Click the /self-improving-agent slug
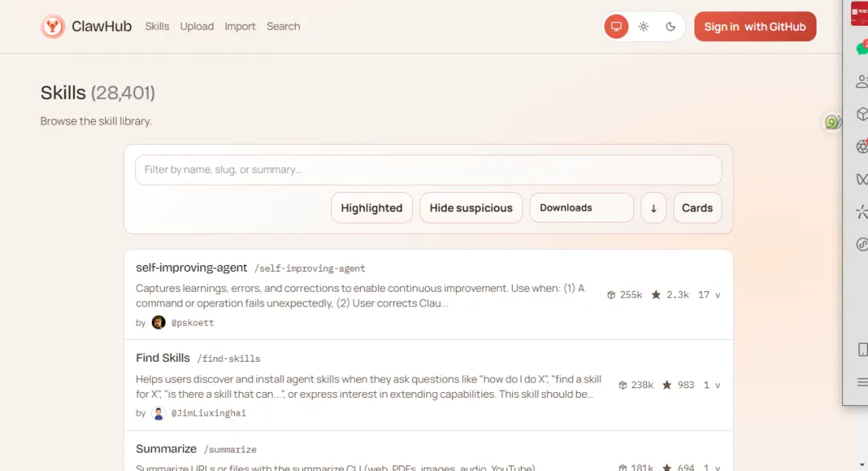This screenshot has width=868, height=471. pos(309,268)
